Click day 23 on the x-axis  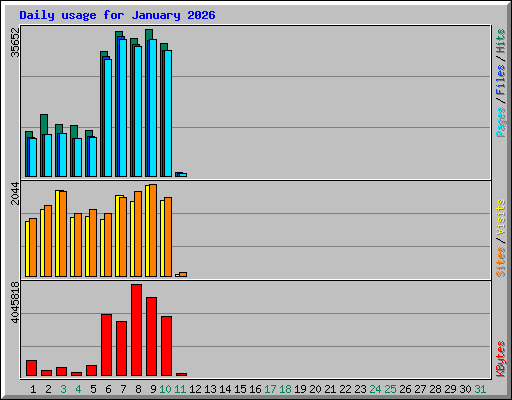click(360, 389)
